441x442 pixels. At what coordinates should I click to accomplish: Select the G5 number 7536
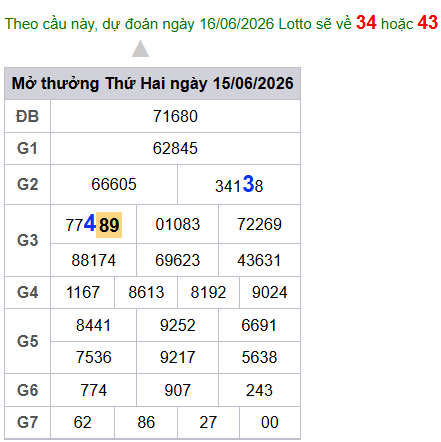(94, 357)
